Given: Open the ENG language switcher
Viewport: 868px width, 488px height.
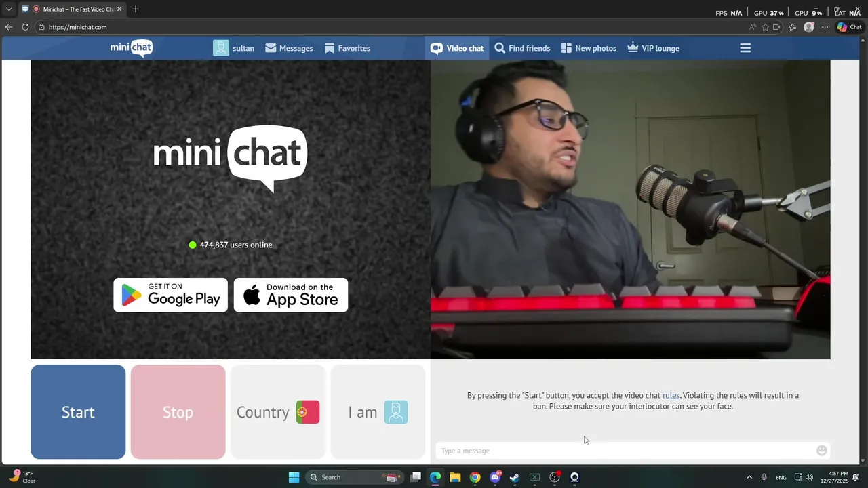Looking at the screenshot, I should click(x=781, y=477).
